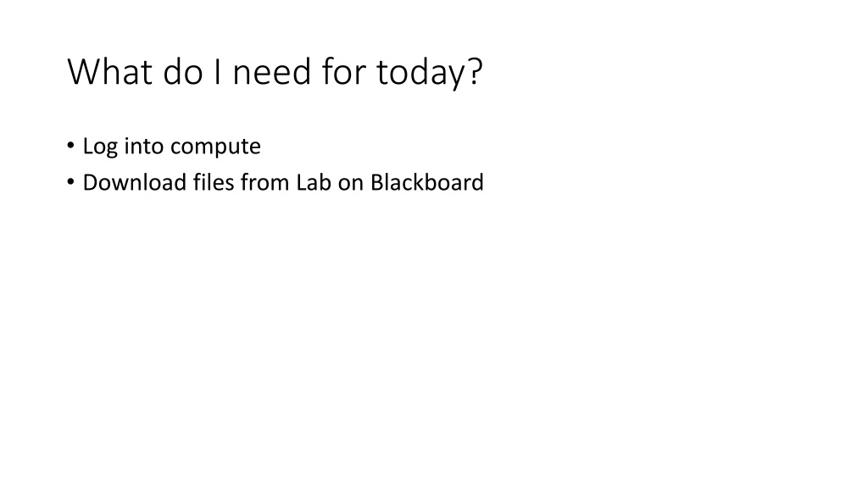Click the word 'on' in second bullet
The image size is (868, 488).
pyautogui.click(x=350, y=184)
